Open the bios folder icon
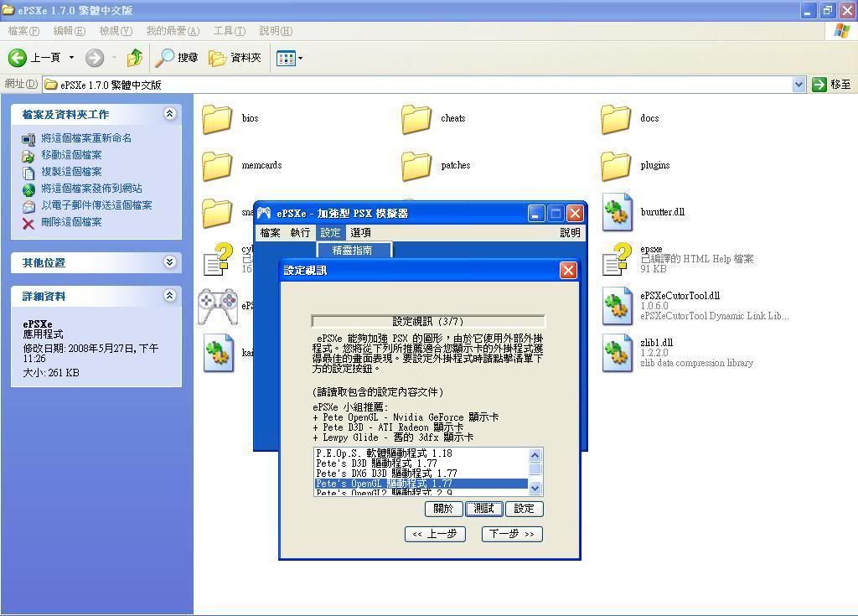Viewport: 858px width, 616px height. coord(217,119)
